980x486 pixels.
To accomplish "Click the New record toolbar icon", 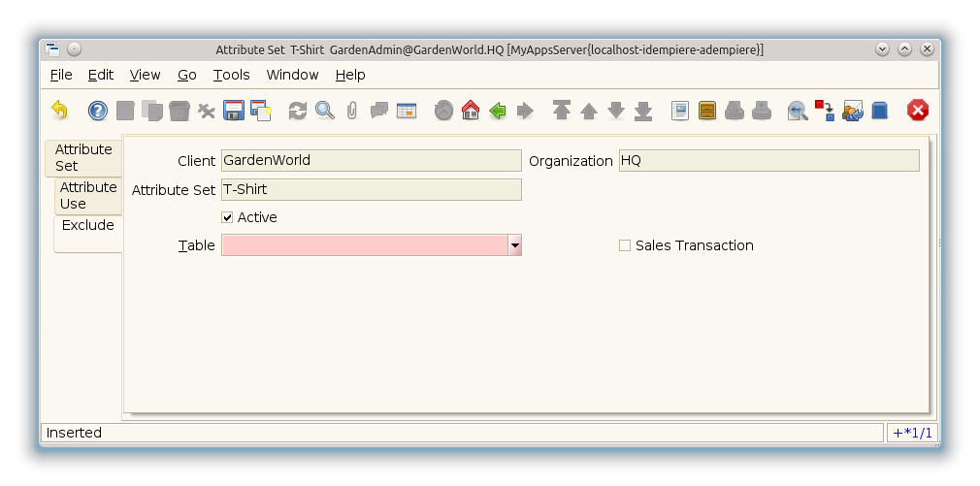I will (125, 111).
